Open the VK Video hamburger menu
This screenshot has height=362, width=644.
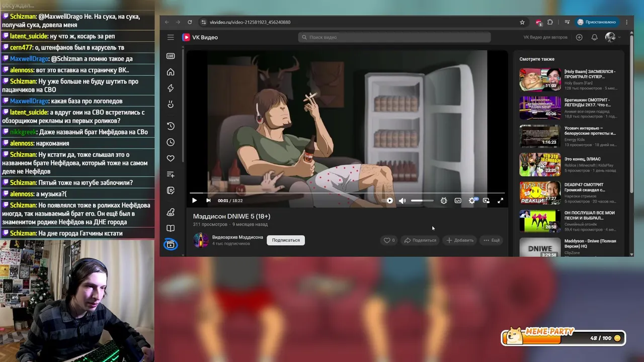[171, 37]
